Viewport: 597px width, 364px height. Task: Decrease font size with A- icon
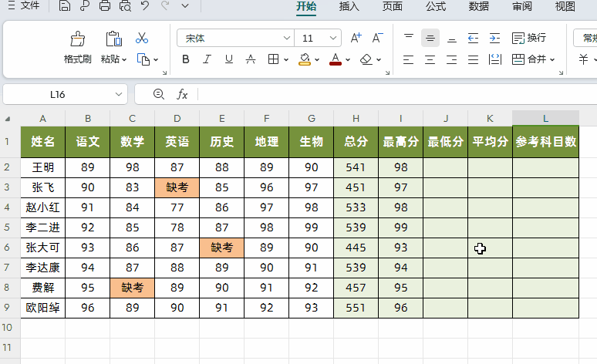coord(377,38)
